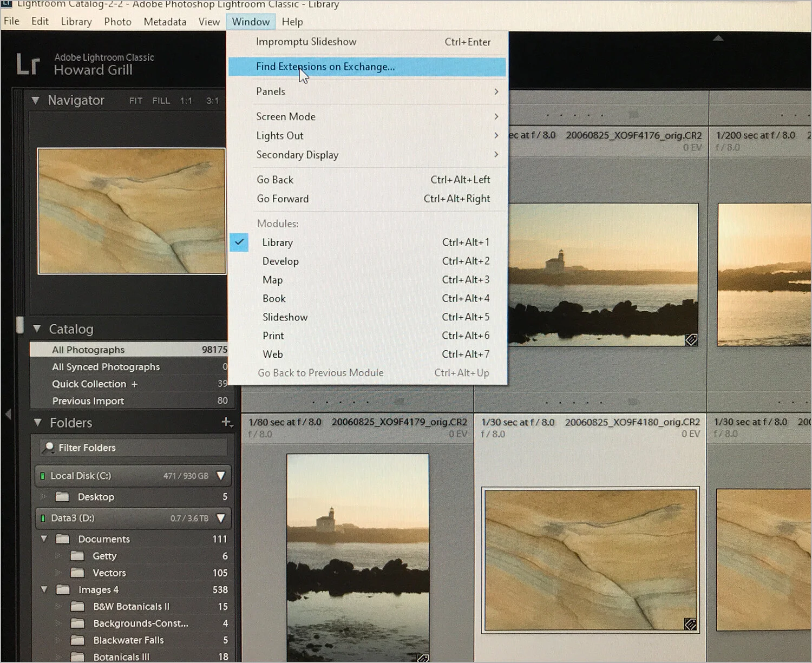Switch to the Web module
This screenshot has width=812, height=663.
click(x=368, y=354)
